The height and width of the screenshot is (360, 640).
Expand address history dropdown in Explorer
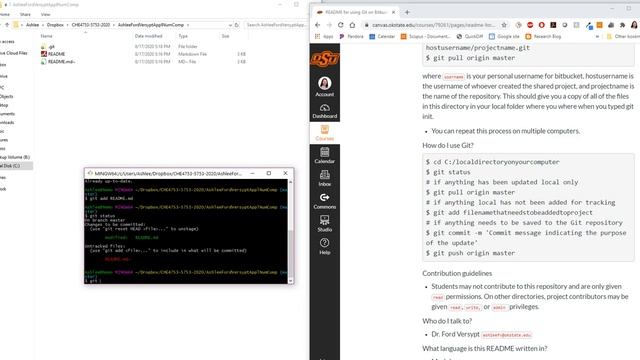230,25
